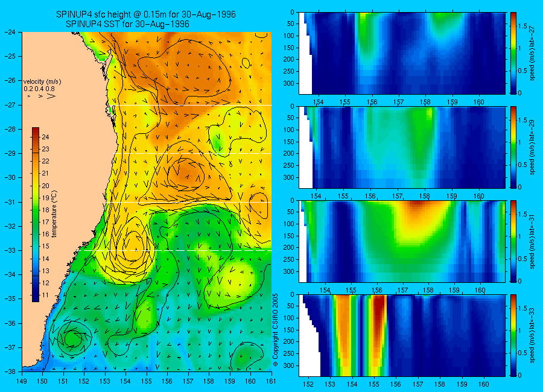This screenshot has height=392, width=543.
Task: Click the '24' tick on the temperature color bar
Action: click(x=45, y=137)
